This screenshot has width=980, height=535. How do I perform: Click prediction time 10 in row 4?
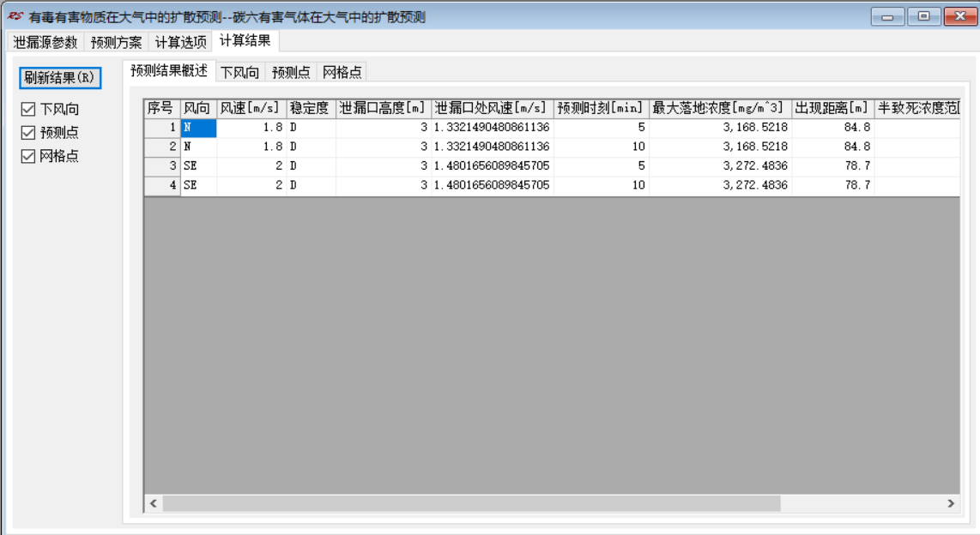(x=601, y=185)
